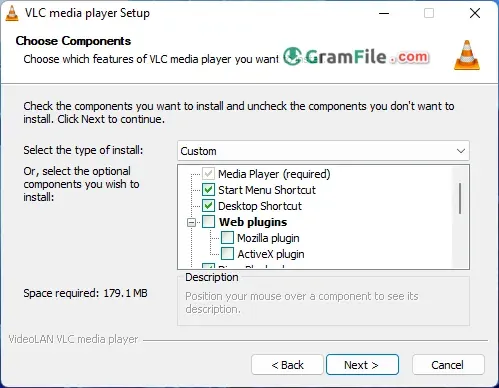Click the components list scrollbar thumb
Viewport: 499px width, 388px height.
[460, 198]
